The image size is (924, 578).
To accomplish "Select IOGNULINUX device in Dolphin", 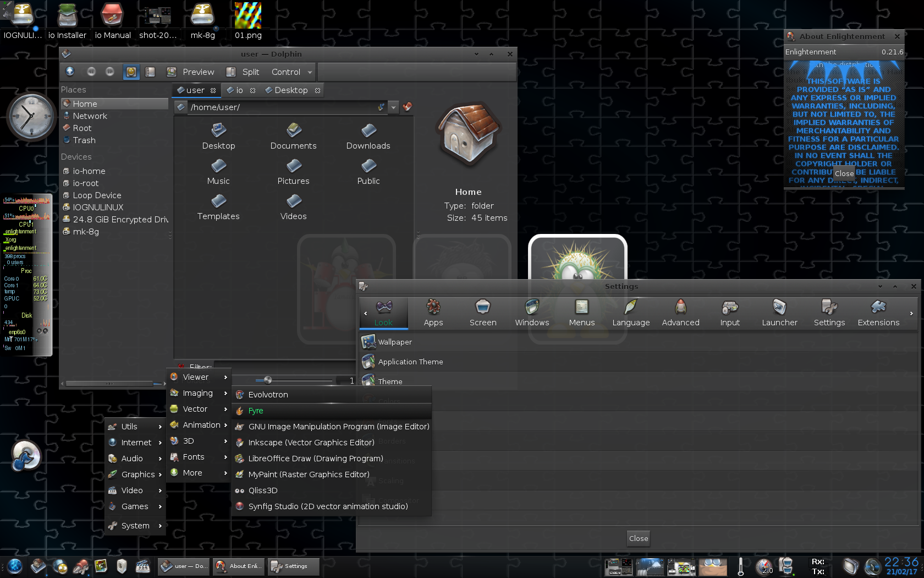I will pos(114,208).
